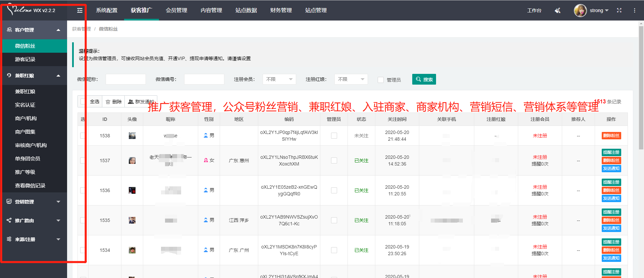
Task: Click male gender icon in row 1538
Action: point(206,135)
